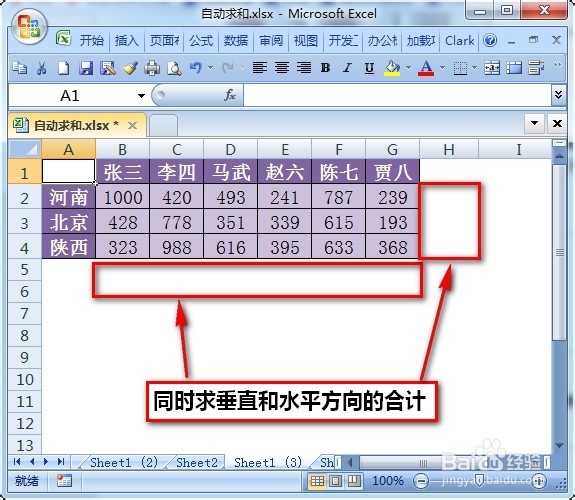Align text right icon
The image size is (575, 500).
[304, 67]
